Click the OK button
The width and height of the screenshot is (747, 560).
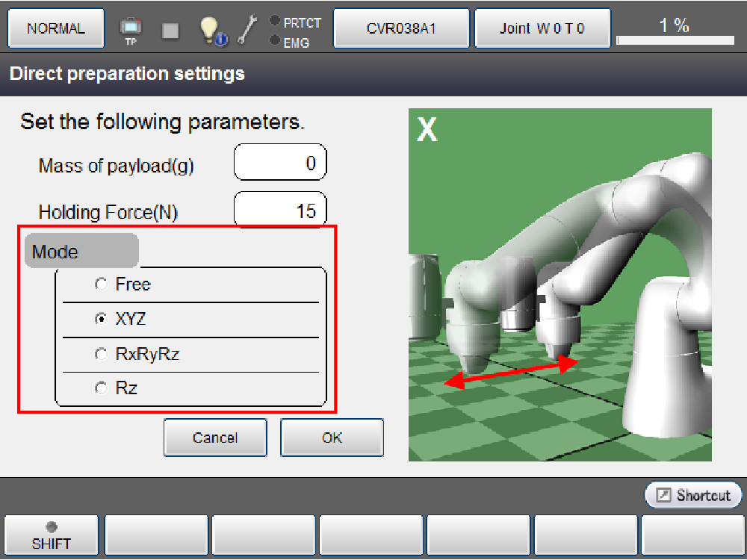click(x=332, y=438)
